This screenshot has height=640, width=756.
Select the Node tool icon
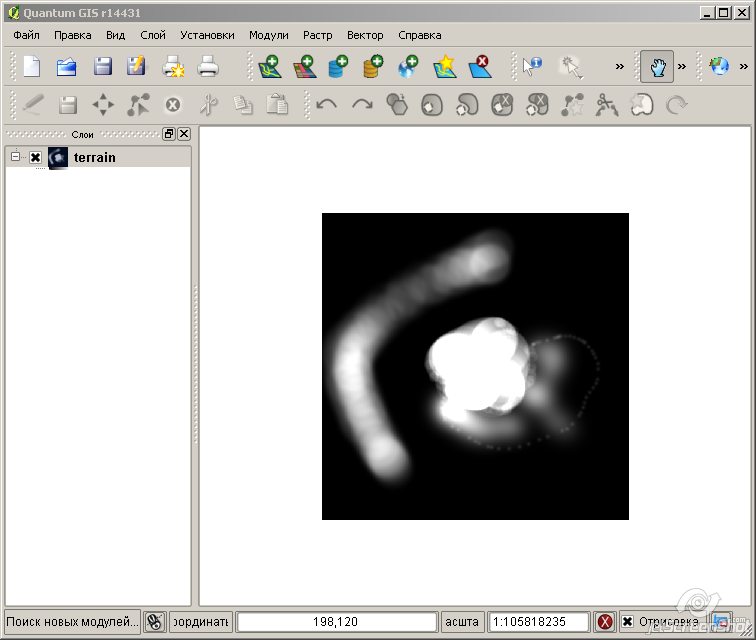click(138, 105)
